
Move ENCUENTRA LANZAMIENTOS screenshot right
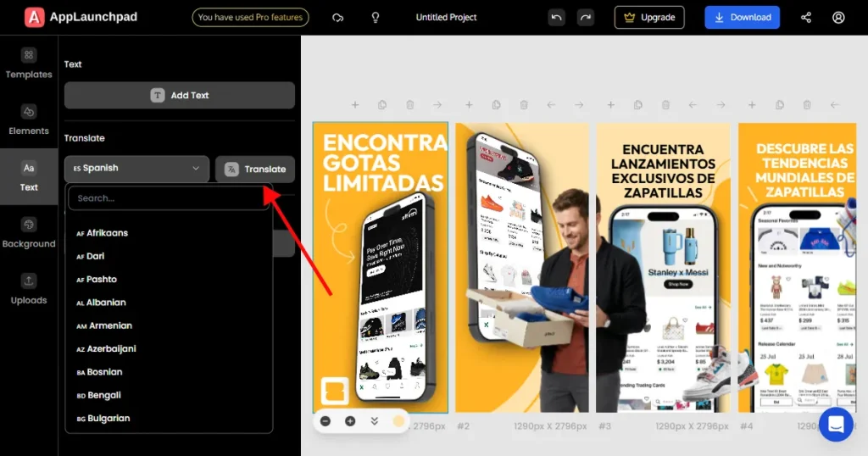click(721, 104)
